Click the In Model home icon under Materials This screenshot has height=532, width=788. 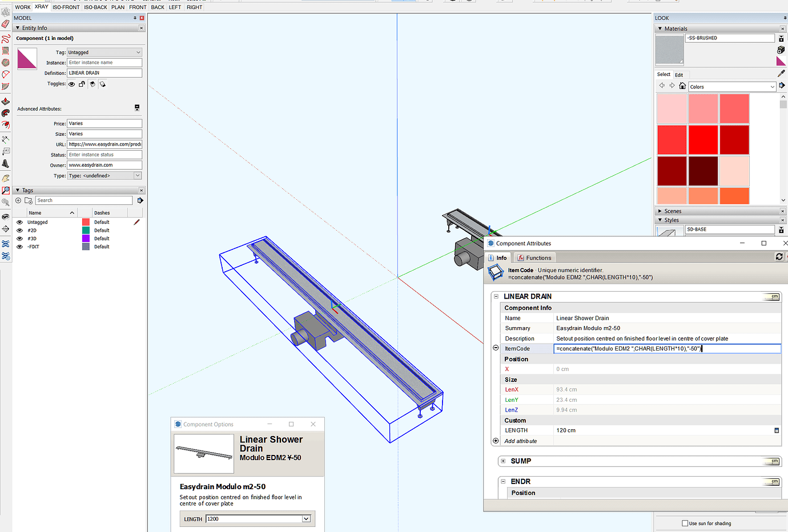pos(682,85)
